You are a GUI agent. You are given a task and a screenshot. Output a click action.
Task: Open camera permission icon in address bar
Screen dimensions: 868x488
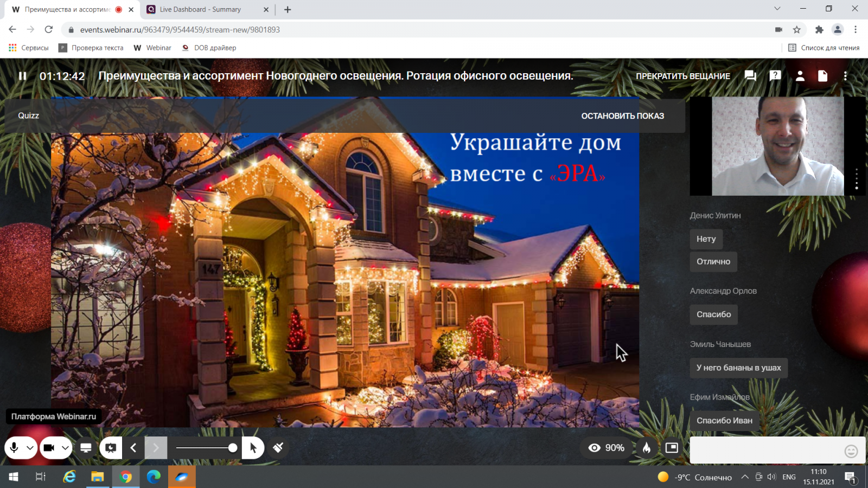[x=778, y=30]
